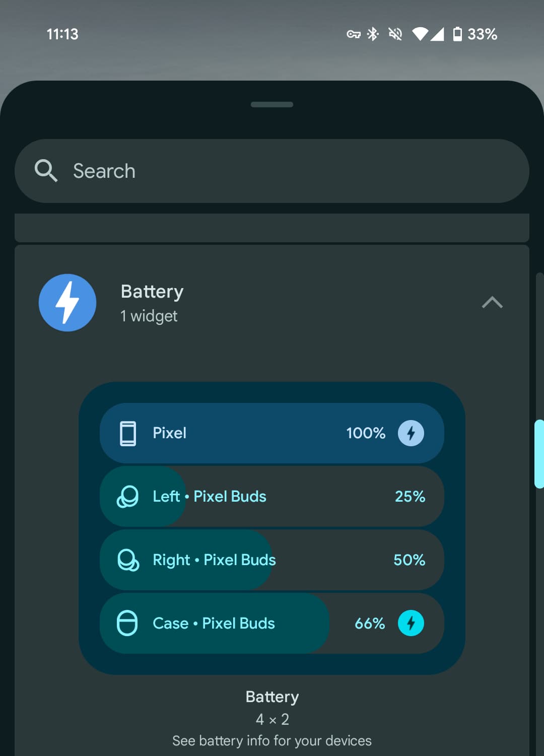Click the search magnifying glass icon

click(46, 171)
